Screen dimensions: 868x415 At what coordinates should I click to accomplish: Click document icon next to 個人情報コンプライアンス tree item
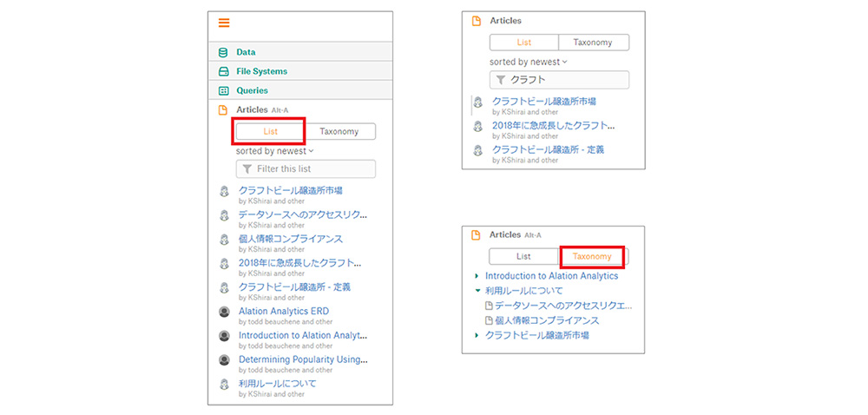489,320
